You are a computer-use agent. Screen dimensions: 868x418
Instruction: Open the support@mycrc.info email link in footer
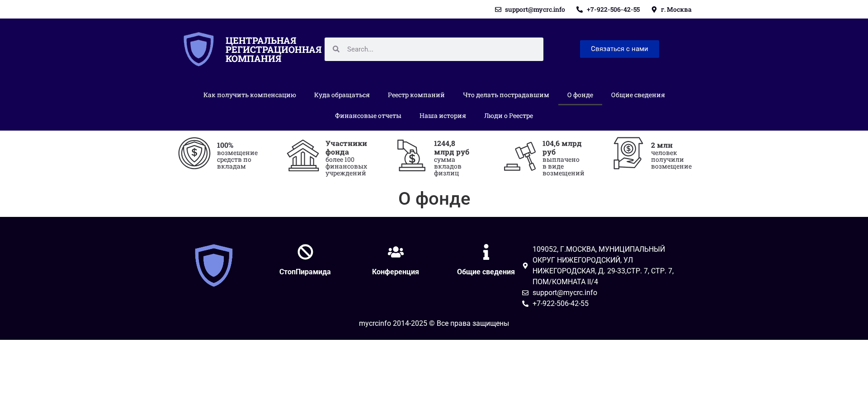(564, 292)
